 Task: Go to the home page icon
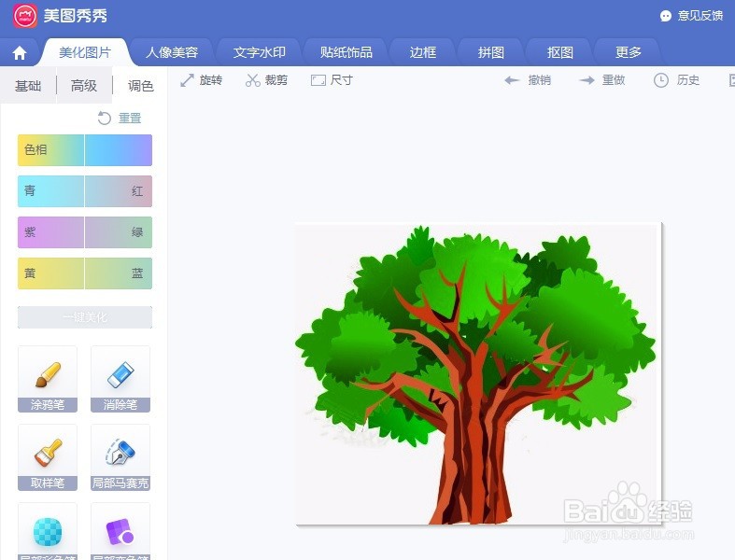(x=20, y=53)
